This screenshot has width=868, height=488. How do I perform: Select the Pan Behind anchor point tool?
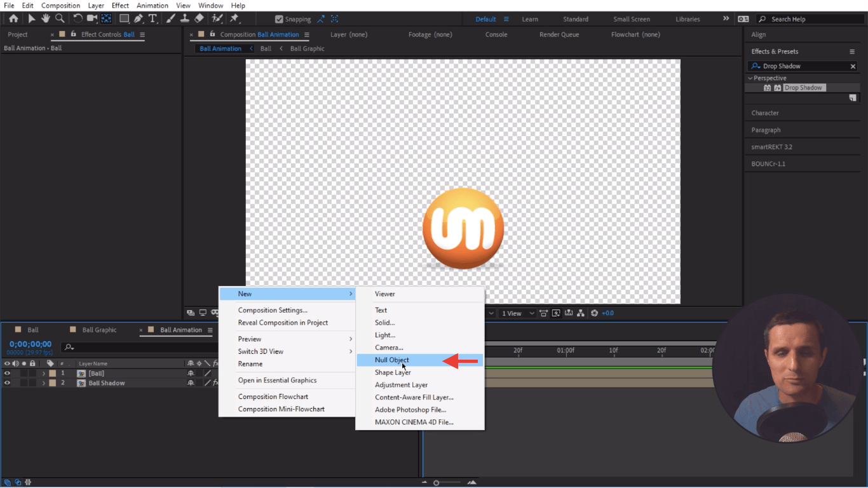[106, 18]
